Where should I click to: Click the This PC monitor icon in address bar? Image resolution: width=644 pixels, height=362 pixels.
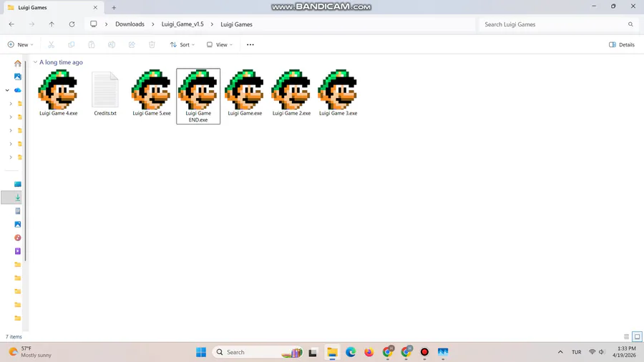tap(94, 24)
